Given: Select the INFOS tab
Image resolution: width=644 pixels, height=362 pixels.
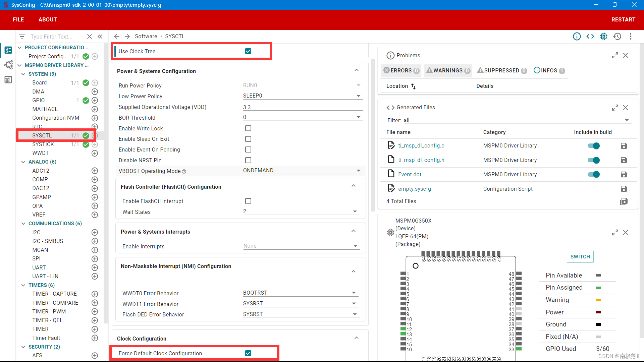Looking at the screenshot, I should click(x=549, y=70).
